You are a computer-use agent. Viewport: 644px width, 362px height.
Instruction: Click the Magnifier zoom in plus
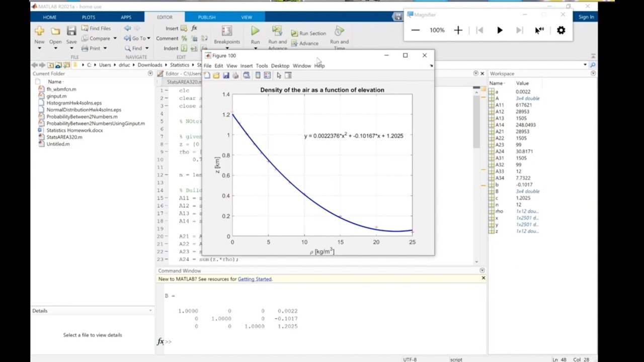click(x=458, y=30)
